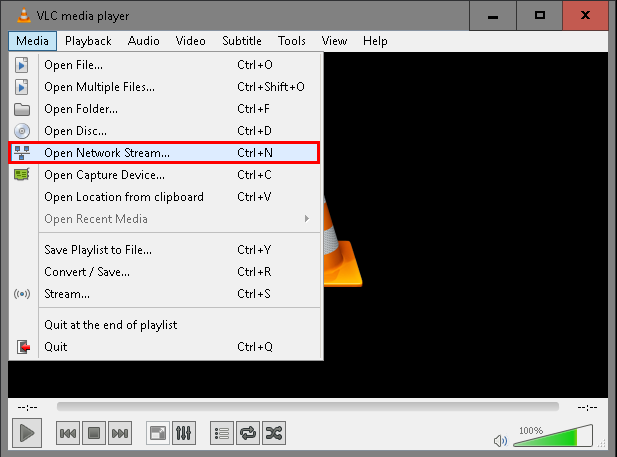Click the network stream icon

22,153
